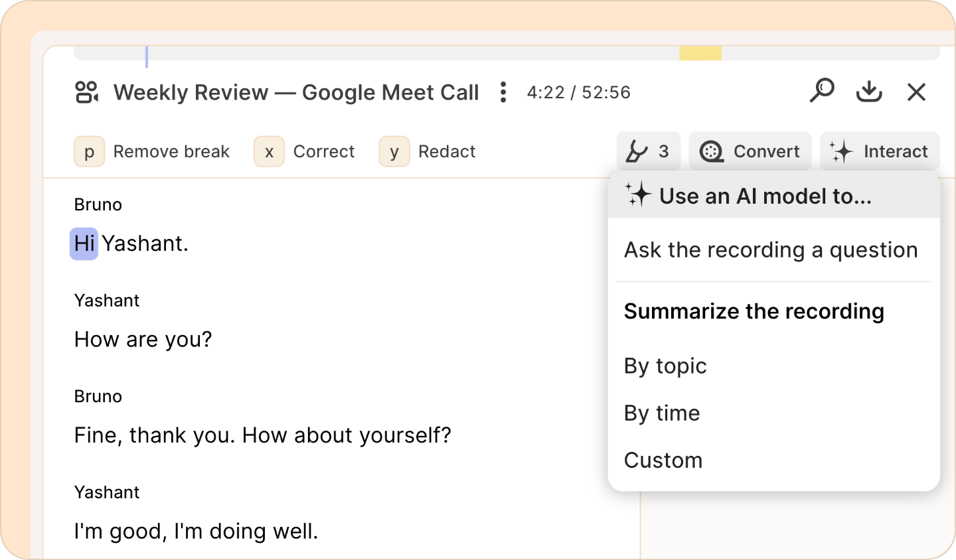956x560 pixels.
Task: Click the blue playhead marker on timeline
Action: point(147,56)
